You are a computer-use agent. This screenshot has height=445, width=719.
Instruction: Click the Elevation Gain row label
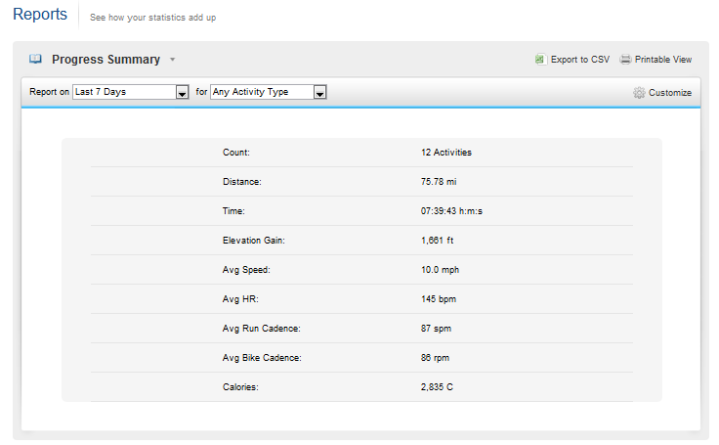[254, 240]
